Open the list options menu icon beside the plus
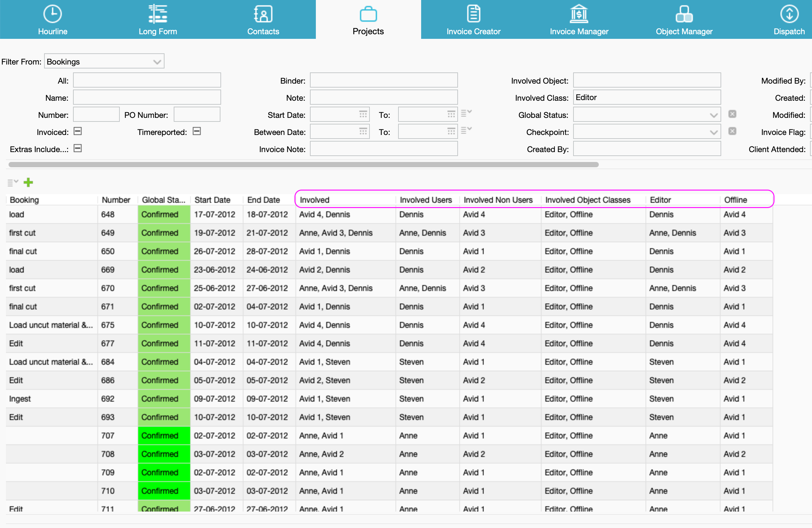812x528 pixels. coord(13,183)
